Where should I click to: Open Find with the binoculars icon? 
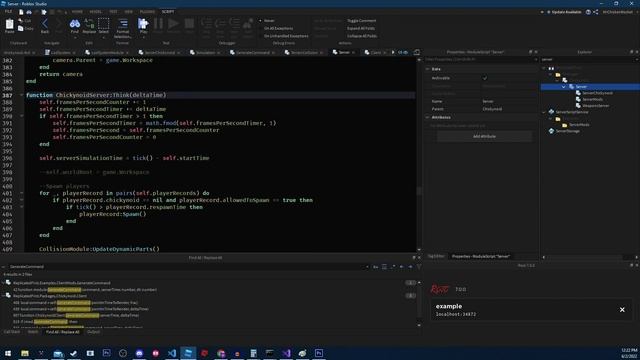75,25
